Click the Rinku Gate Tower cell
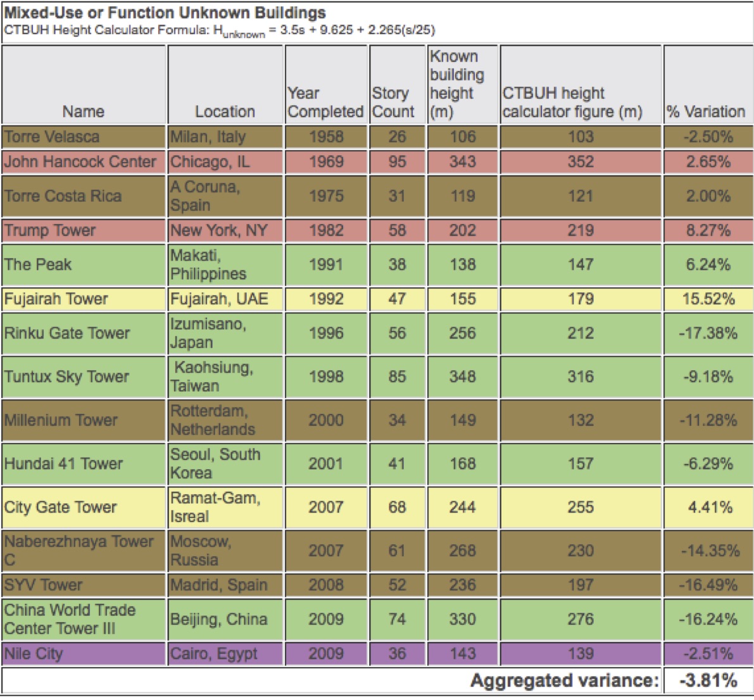 coord(67,333)
